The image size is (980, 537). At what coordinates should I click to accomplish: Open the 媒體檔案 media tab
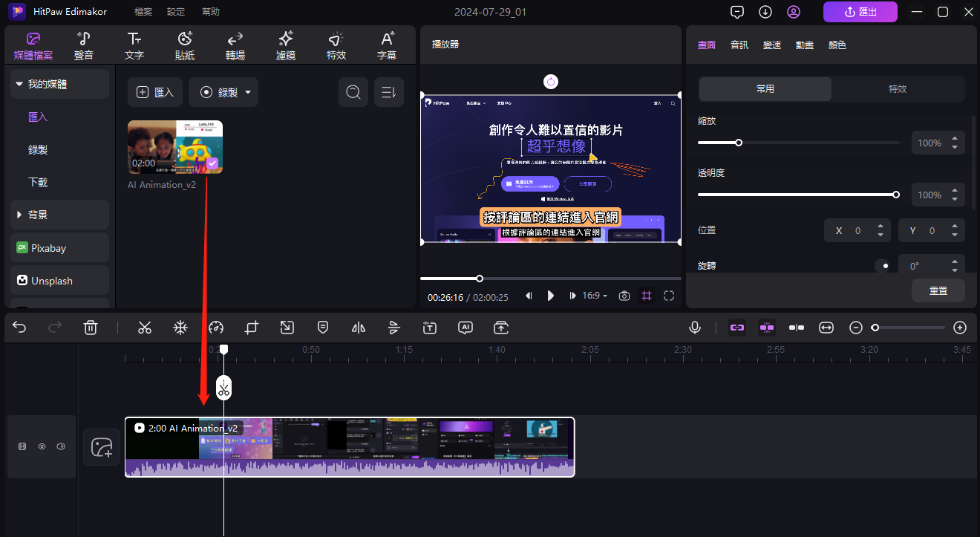[x=33, y=46]
